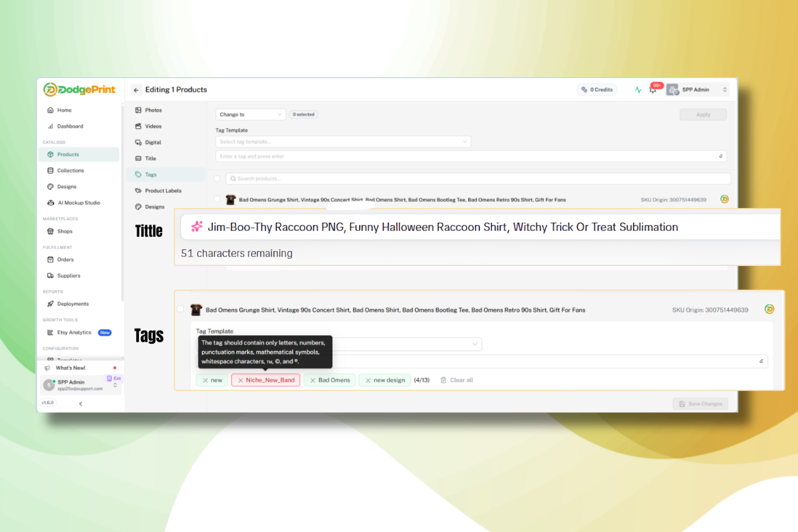This screenshot has width=798, height=532.
Task: Open Etsy Analytics
Action: tap(74, 332)
